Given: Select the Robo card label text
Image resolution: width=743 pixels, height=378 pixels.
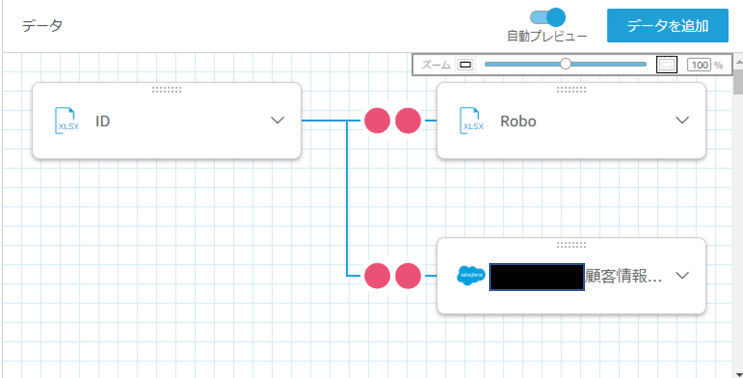Looking at the screenshot, I should point(518,121).
